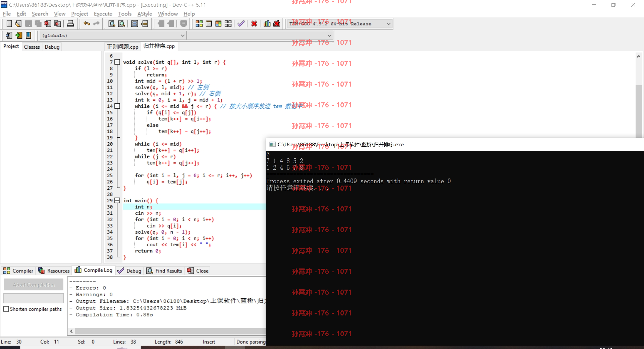Click the Open file toolbar icon
The height and width of the screenshot is (349, 644).
point(18,23)
